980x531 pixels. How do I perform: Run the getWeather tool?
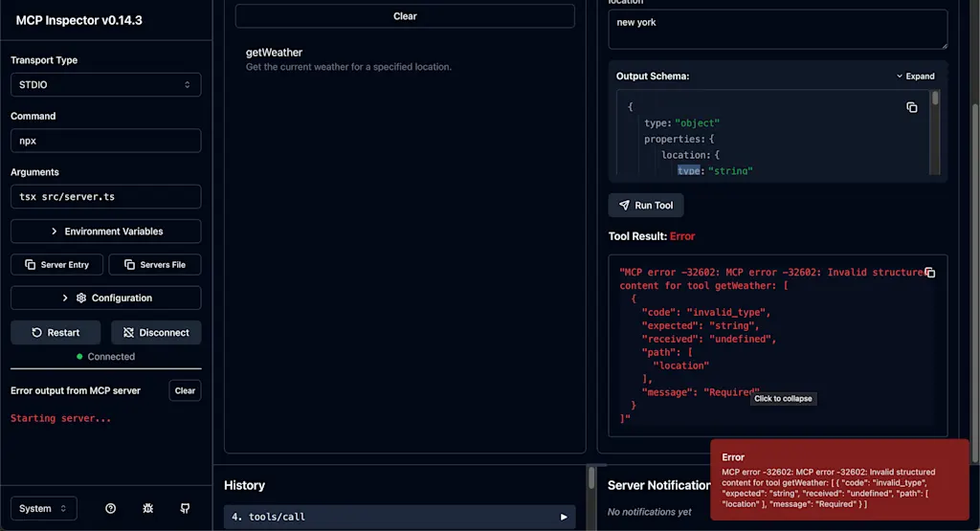click(646, 206)
